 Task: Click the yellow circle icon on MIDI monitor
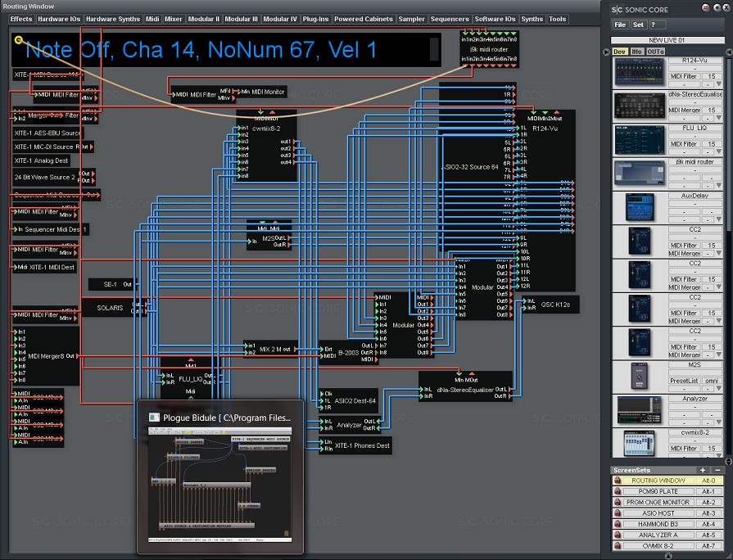click(19, 40)
